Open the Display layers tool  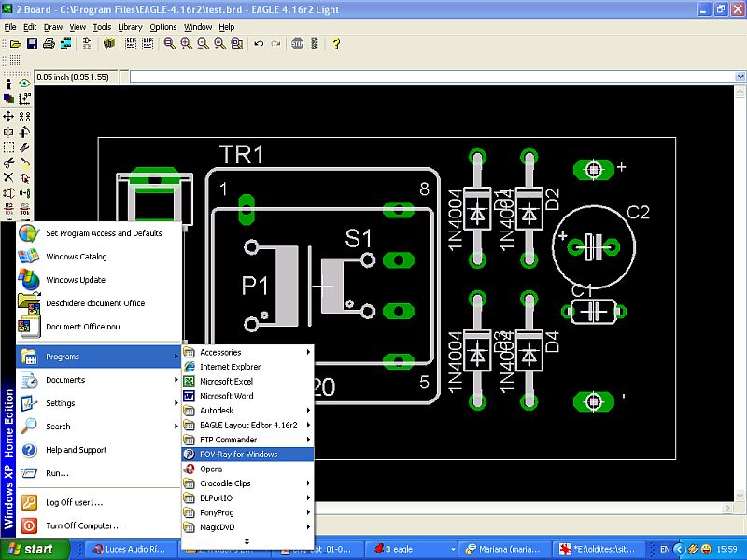8,99
